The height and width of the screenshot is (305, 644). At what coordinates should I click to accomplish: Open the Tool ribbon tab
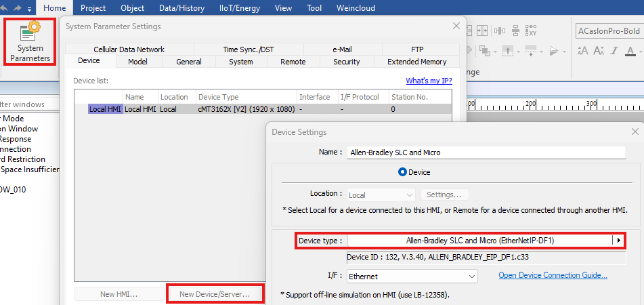click(315, 8)
